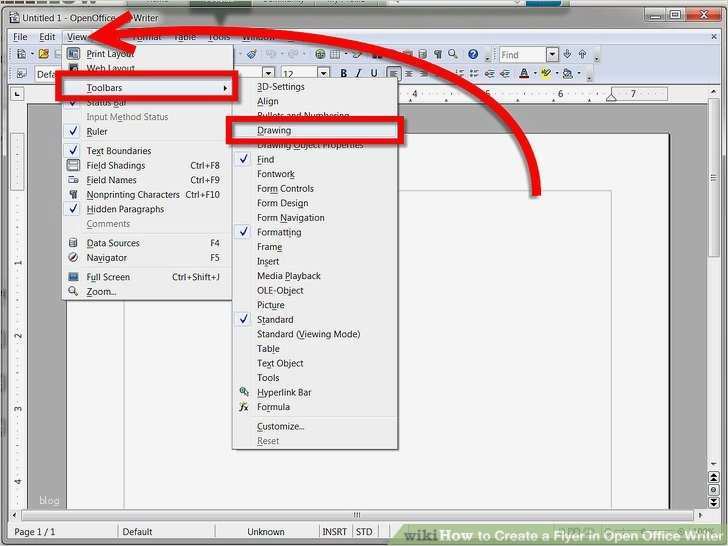Open the Styles and Formatting icon
This screenshot has height=546, width=728.
21,73
